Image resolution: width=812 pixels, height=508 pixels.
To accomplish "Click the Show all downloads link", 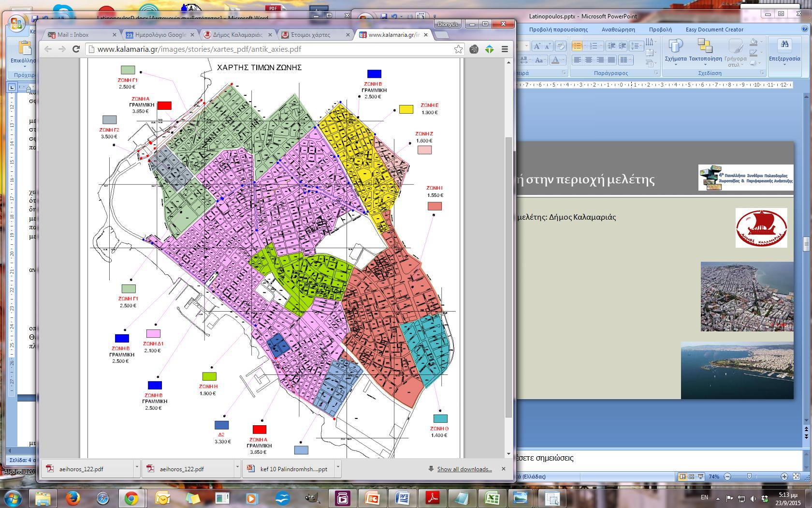I will [x=464, y=469].
